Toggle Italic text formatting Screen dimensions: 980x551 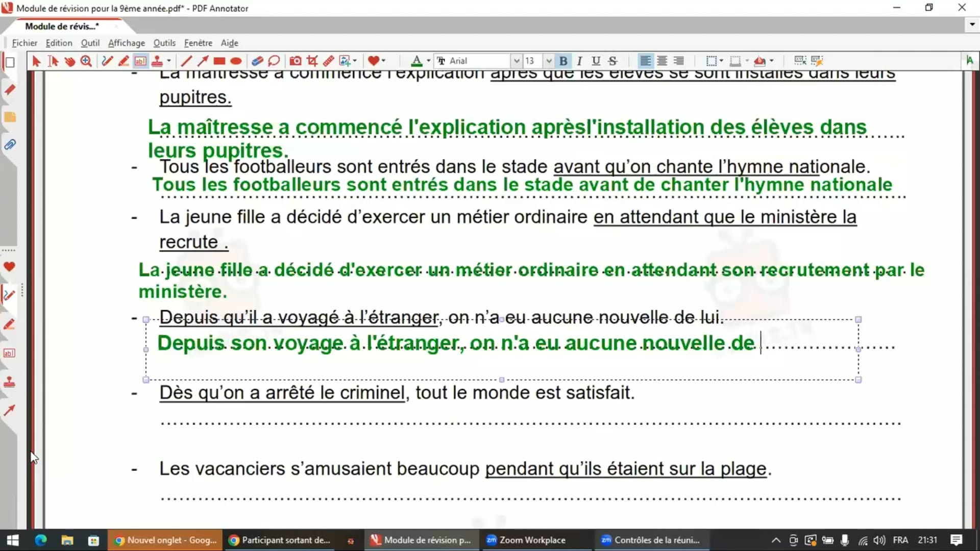[x=579, y=61]
